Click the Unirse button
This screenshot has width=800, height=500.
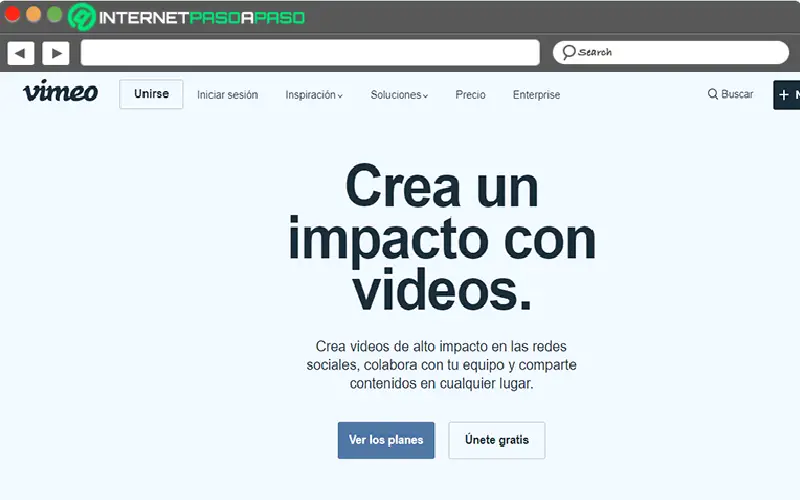(x=151, y=94)
